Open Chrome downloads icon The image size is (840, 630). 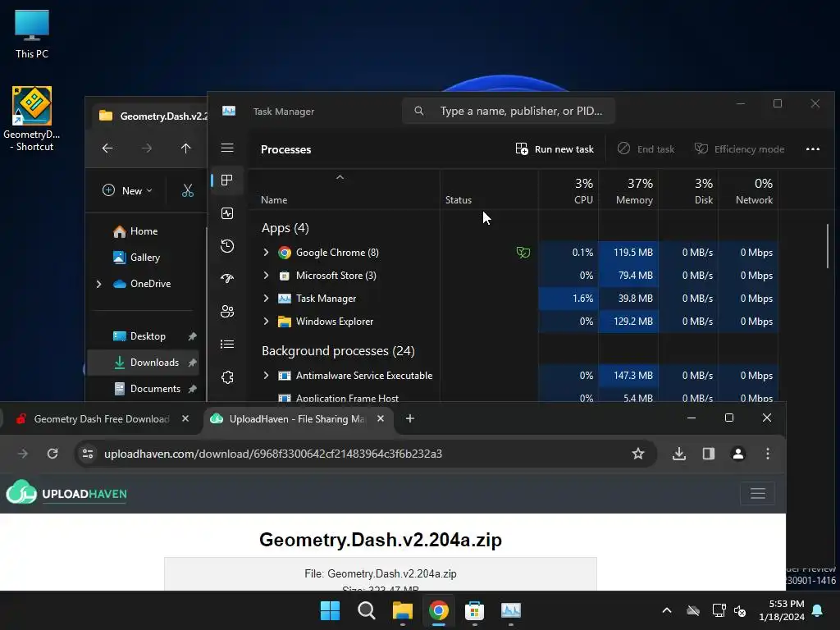click(x=678, y=454)
